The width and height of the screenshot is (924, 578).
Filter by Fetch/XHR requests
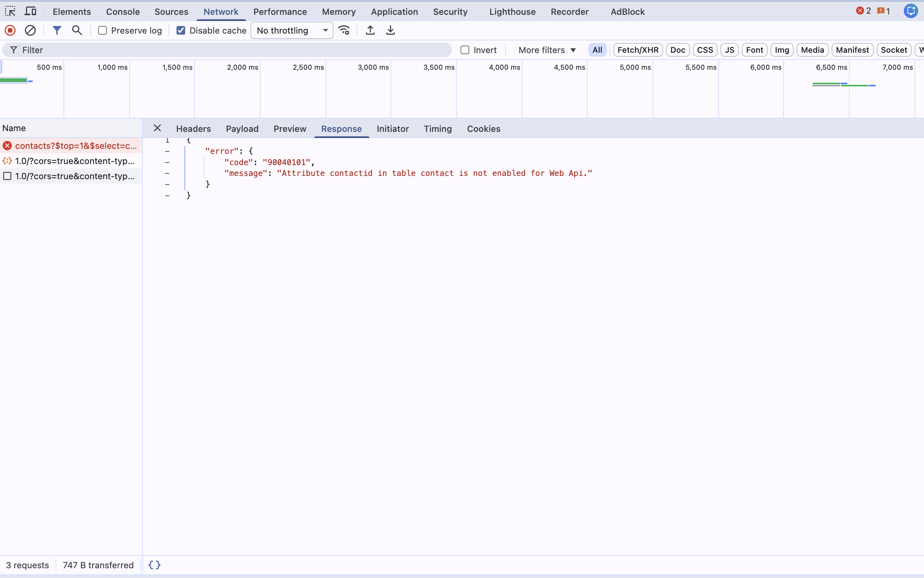(638, 50)
